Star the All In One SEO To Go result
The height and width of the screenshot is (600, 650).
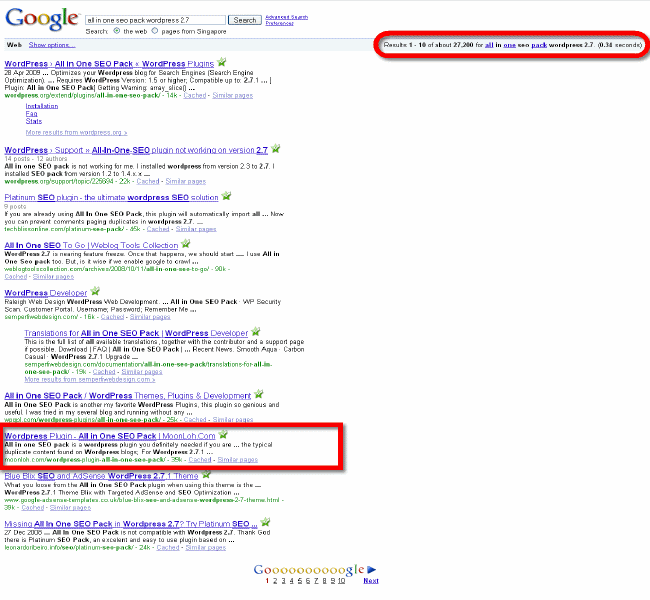tap(186, 243)
